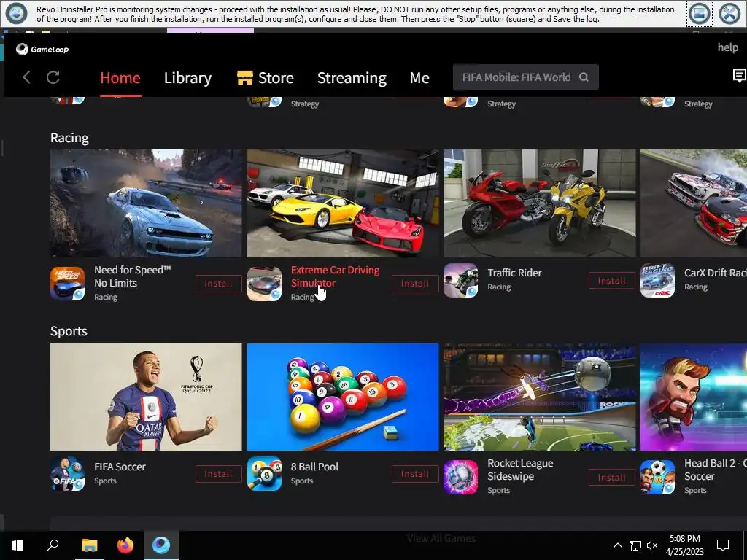The width and height of the screenshot is (747, 560).
Task: Open the Windows Start menu
Action: coord(18,545)
